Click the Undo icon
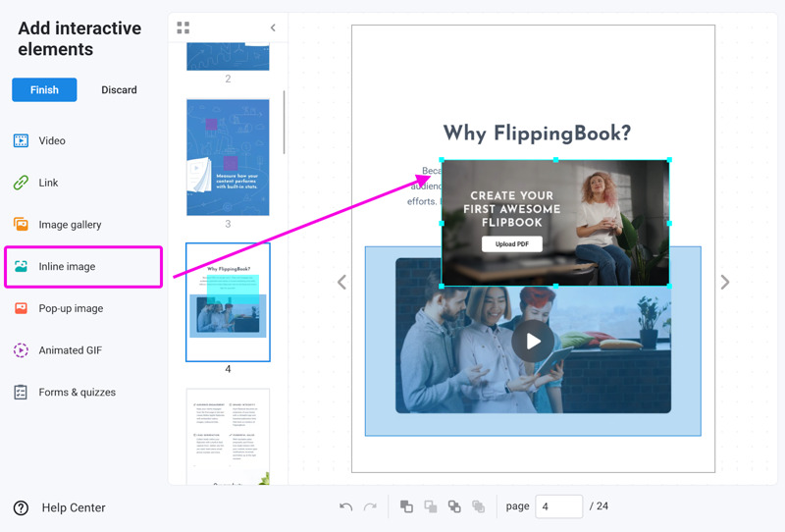Viewport: 785px width, 532px height. (345, 506)
